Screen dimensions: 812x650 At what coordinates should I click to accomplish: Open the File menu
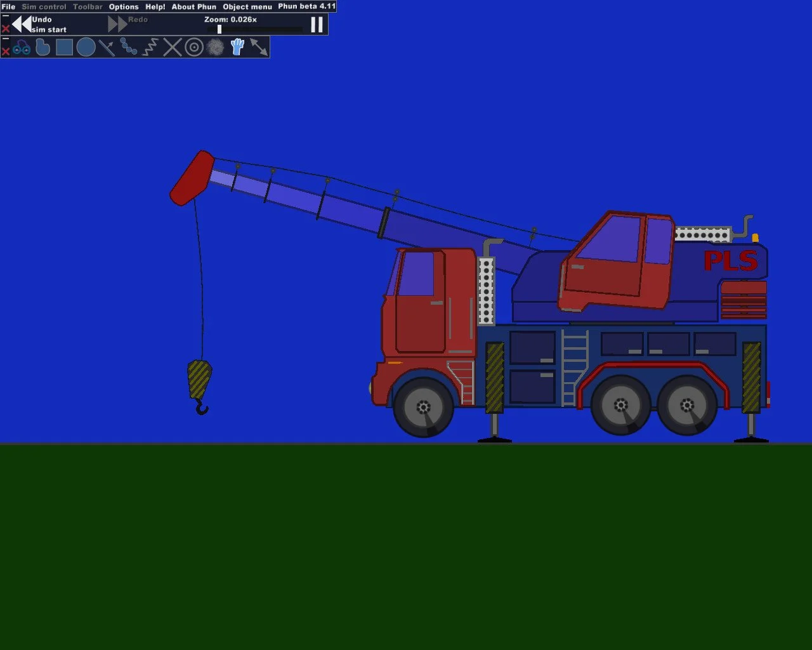click(x=8, y=7)
